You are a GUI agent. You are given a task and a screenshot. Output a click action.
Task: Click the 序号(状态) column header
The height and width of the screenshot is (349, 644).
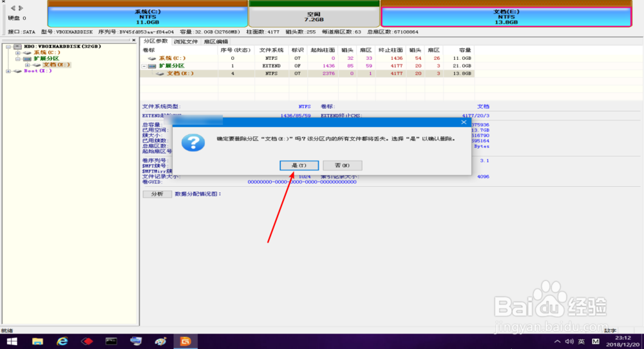(236, 50)
